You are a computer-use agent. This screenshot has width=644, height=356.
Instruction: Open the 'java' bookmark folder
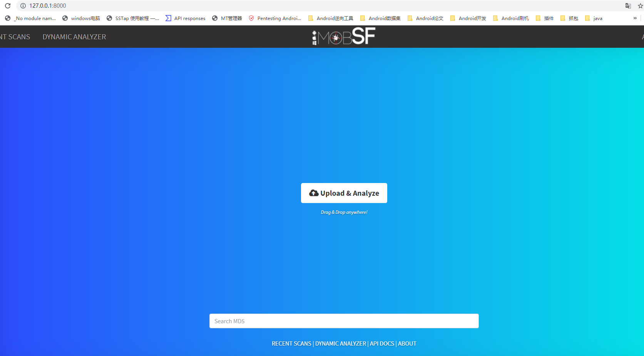click(594, 18)
